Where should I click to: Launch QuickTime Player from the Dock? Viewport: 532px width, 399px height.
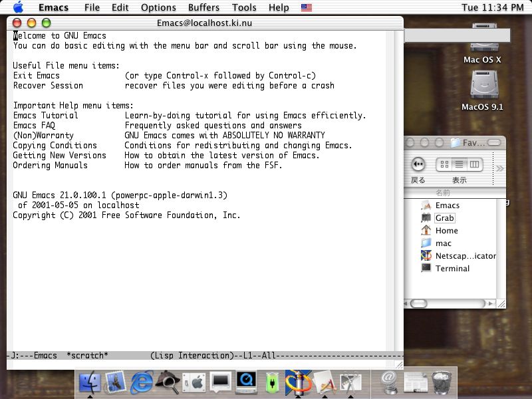coord(246,383)
